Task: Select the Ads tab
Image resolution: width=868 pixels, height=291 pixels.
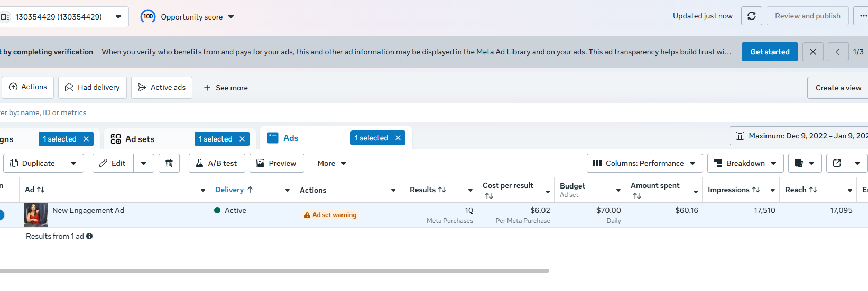Action: pyautogui.click(x=290, y=138)
